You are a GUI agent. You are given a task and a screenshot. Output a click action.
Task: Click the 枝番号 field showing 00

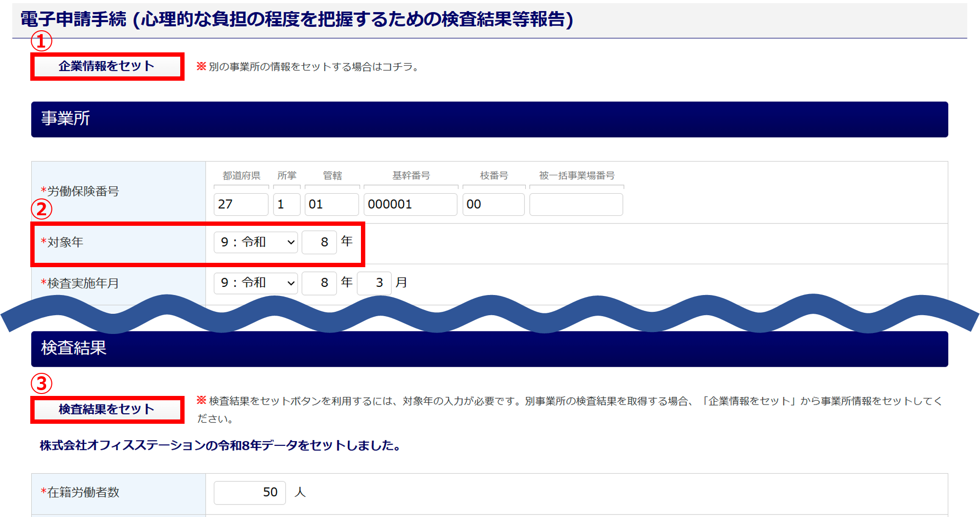[x=493, y=205]
